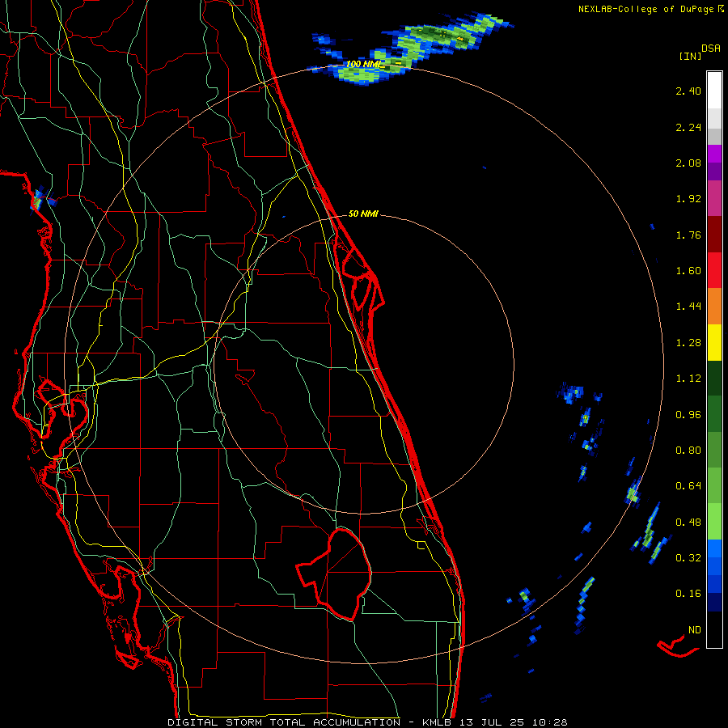The height and width of the screenshot is (728, 728).
Task: Click the 2.24 legend value
Action: click(688, 127)
